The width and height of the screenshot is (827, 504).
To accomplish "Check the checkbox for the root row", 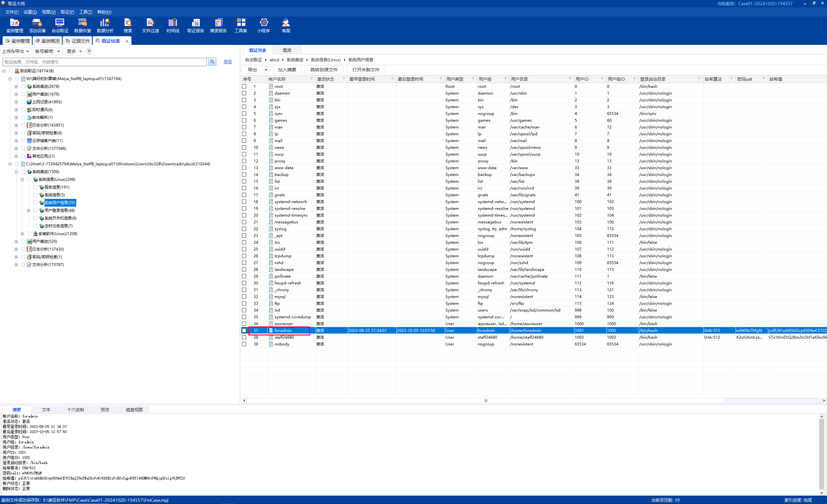I will tap(244, 86).
